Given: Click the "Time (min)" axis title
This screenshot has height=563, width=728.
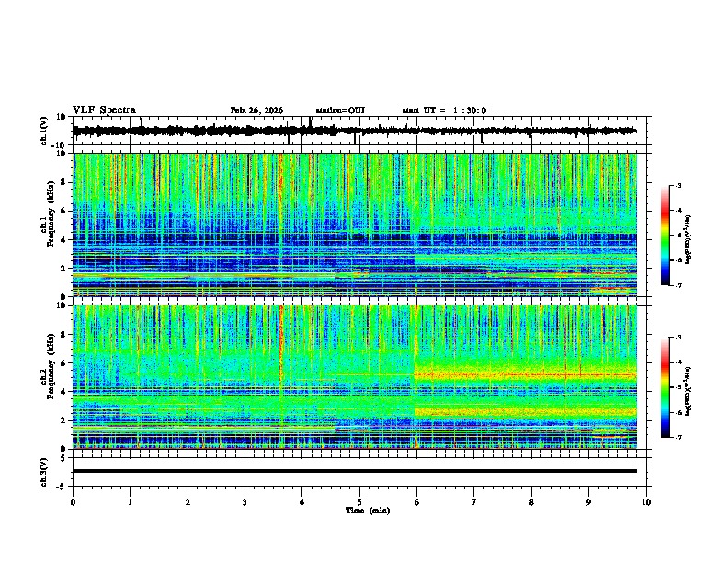Looking at the screenshot, I should [x=368, y=511].
